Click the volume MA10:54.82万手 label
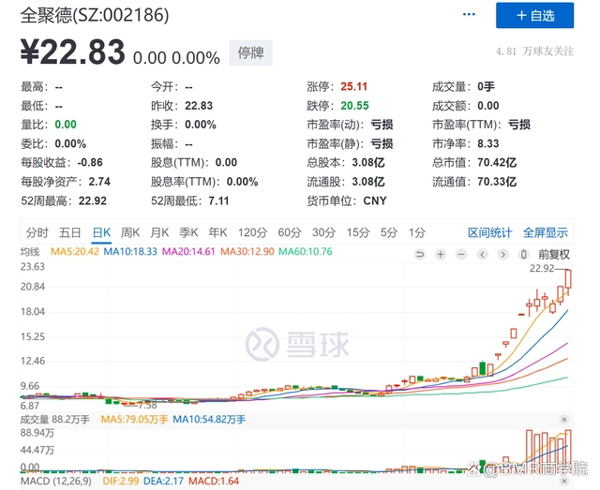This screenshot has height=490, width=600. 209,420
